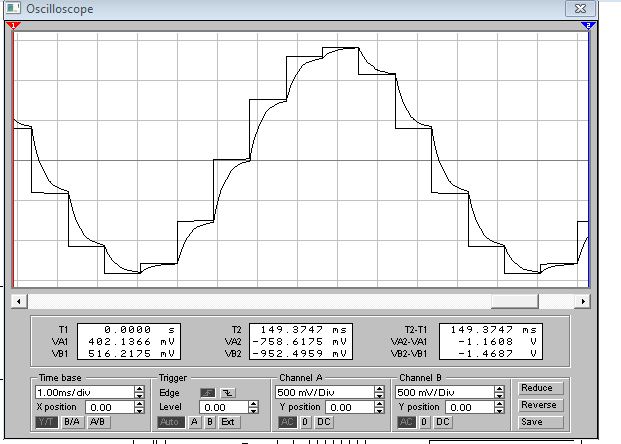621x444 pixels.
Task: Click the falling edge trigger icon
Action: [x=227, y=393]
